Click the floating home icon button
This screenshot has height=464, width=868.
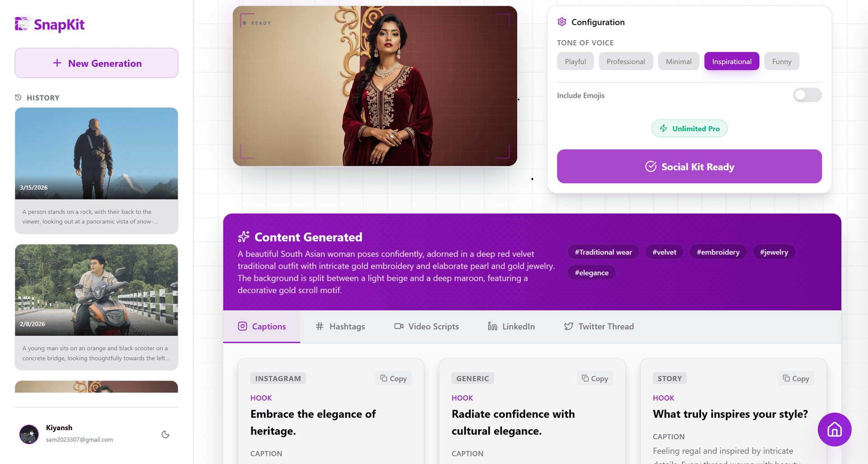[x=834, y=430]
